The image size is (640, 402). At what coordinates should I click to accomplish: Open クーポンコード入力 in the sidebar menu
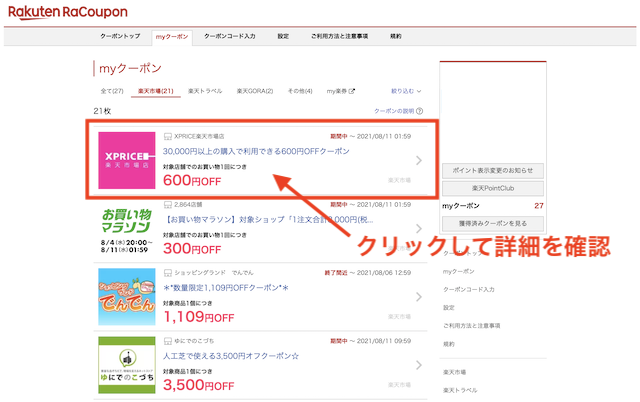[x=469, y=289]
